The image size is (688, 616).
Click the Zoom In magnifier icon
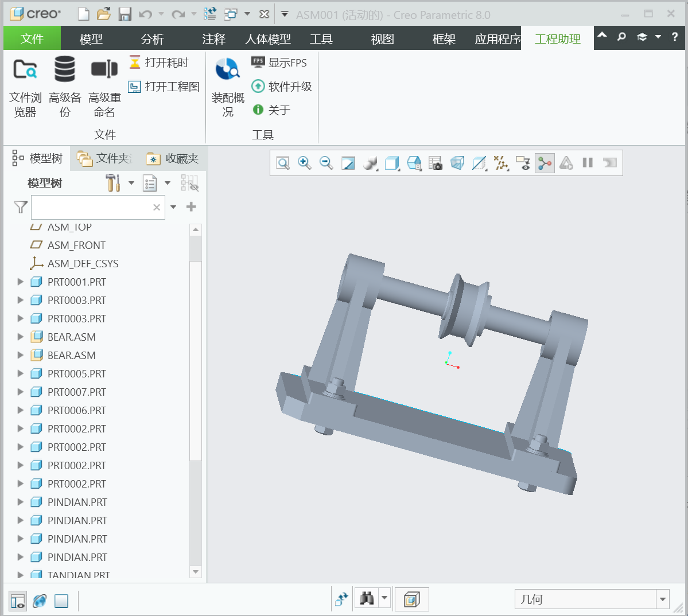tap(304, 163)
